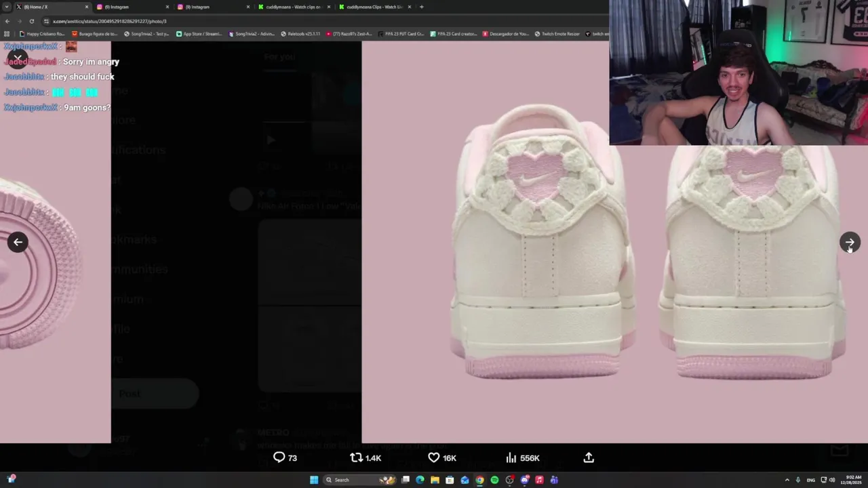The height and width of the screenshot is (488, 868).
Task: Open the Paletools v25.1.11 bookmark
Action: 300,33
